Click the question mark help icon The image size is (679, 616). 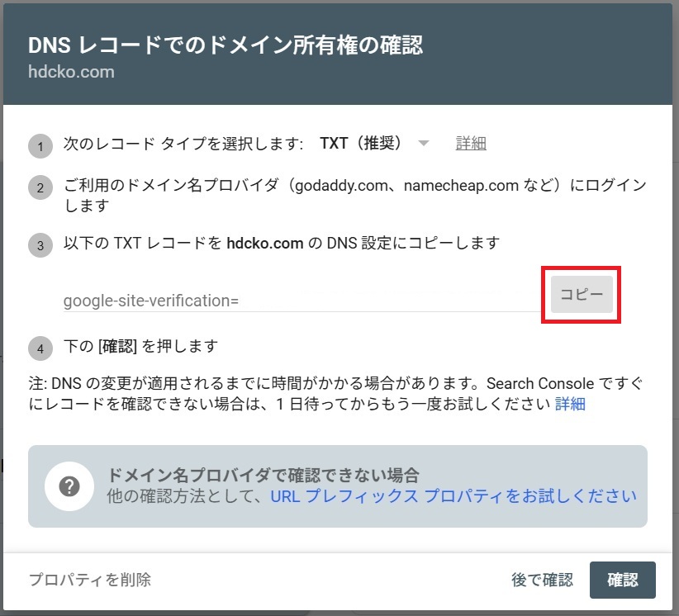click(69, 486)
